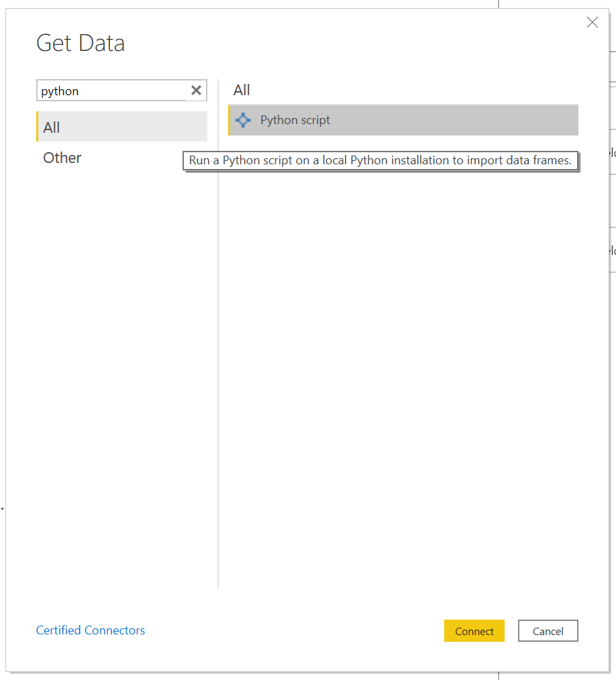Click the yellow marker beside Python script
This screenshot has width=616, height=680.
click(x=229, y=121)
